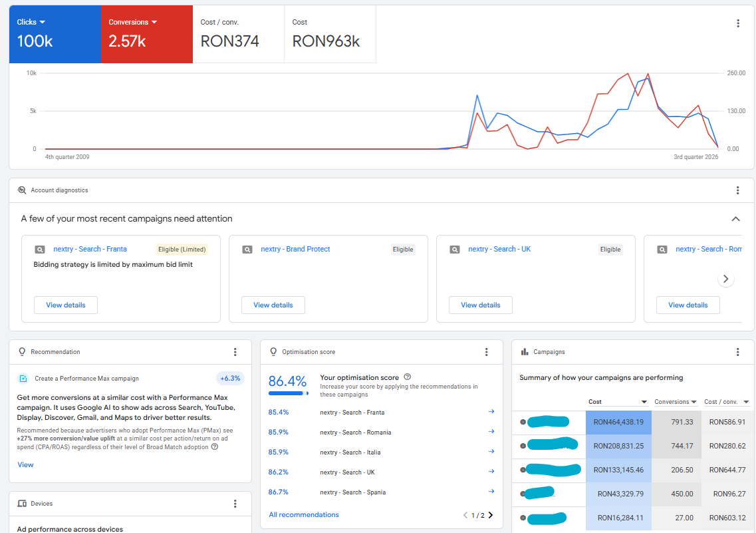Viewport: 756px width, 533px height.
Task: Open Recommendation card three-dot menu
Action: (235, 351)
